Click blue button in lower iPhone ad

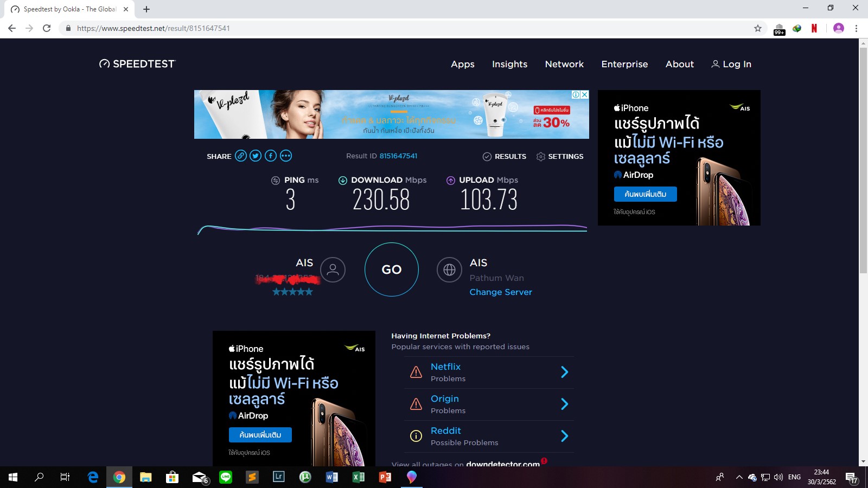click(x=260, y=435)
